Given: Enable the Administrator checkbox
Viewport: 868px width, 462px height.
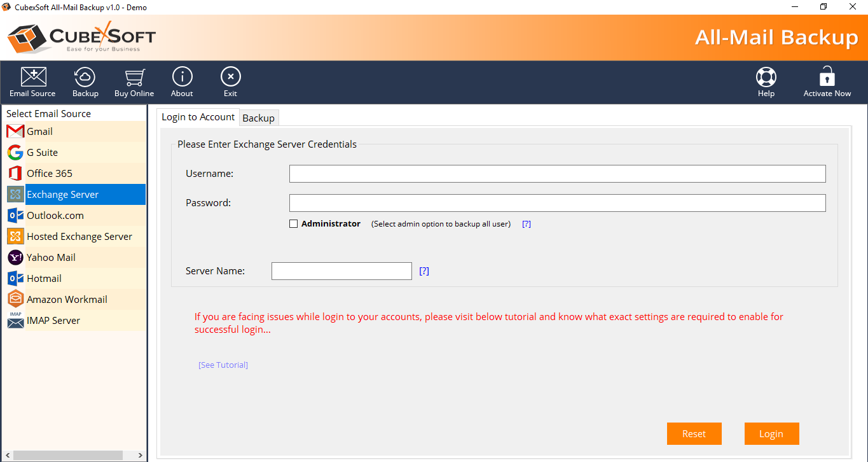Looking at the screenshot, I should point(293,223).
